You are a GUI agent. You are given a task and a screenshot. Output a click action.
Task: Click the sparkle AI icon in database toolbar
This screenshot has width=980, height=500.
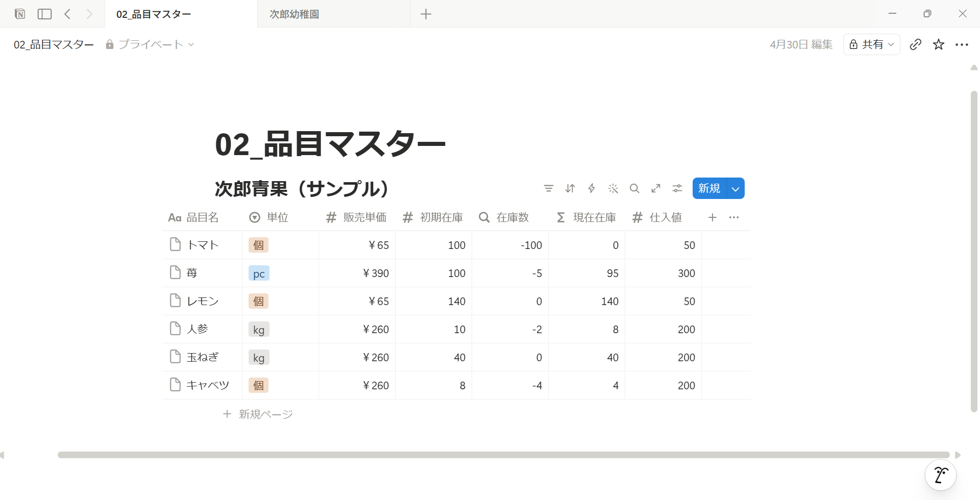pyautogui.click(x=613, y=188)
